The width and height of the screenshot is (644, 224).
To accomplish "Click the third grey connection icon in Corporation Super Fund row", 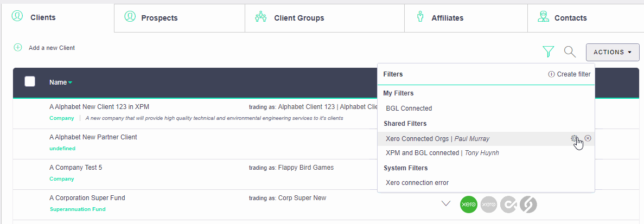I will (x=508, y=204).
